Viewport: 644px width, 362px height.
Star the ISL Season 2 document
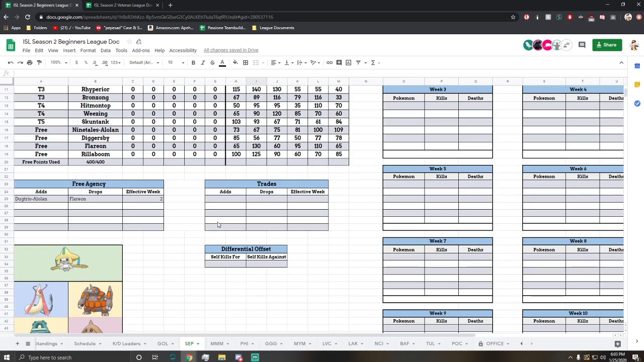pos(129,42)
